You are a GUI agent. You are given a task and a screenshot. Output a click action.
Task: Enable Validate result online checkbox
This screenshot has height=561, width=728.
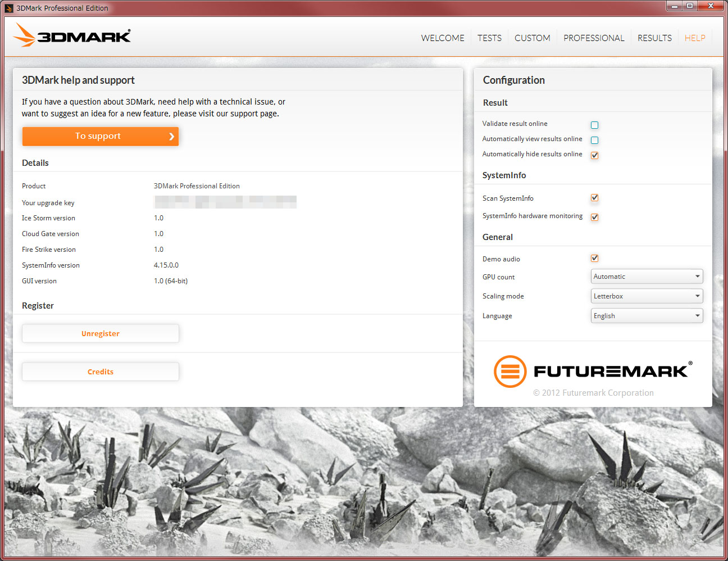[x=594, y=125]
